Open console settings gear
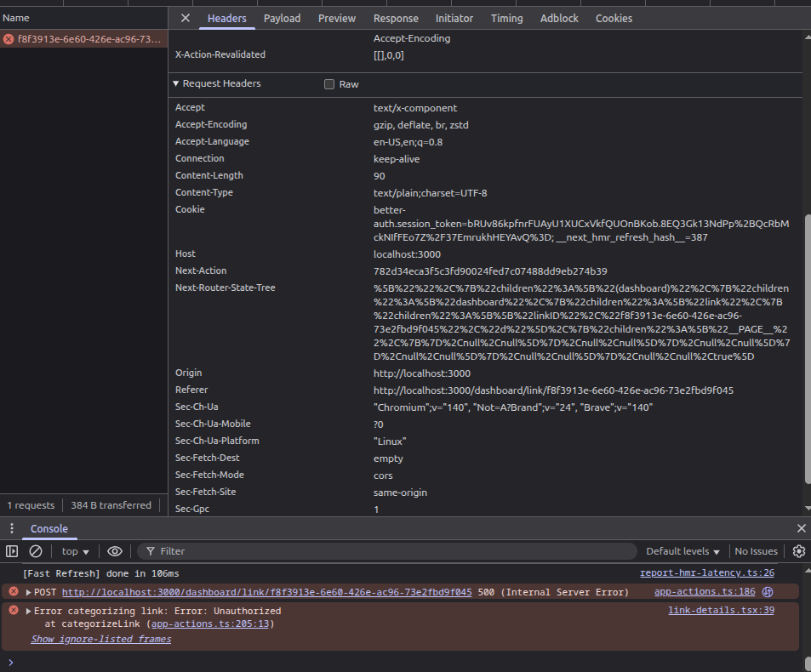 pos(798,551)
